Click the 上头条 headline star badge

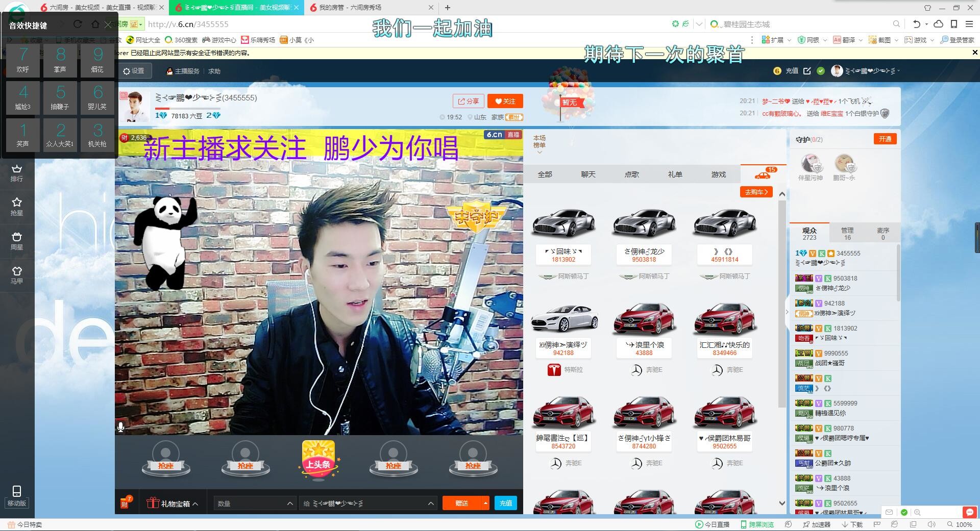tap(318, 460)
